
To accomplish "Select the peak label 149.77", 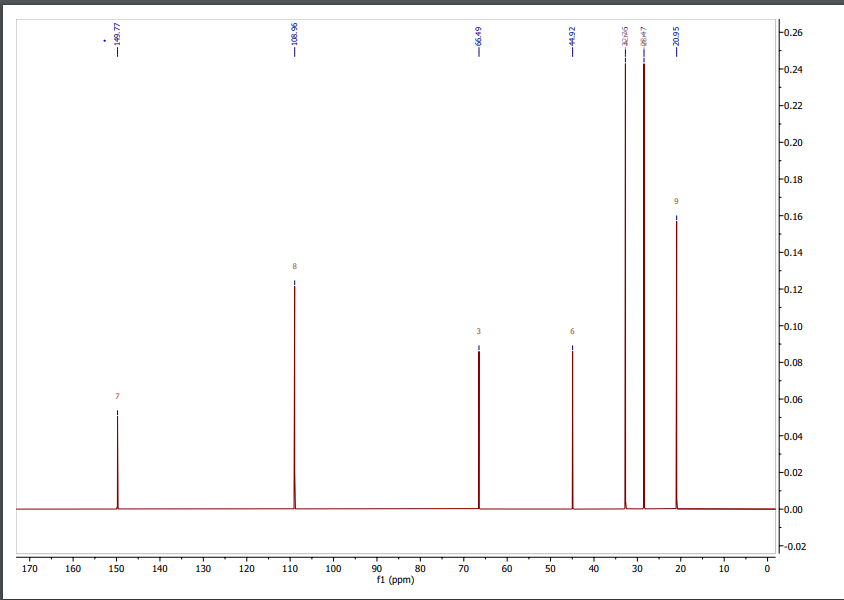I will pos(117,33).
